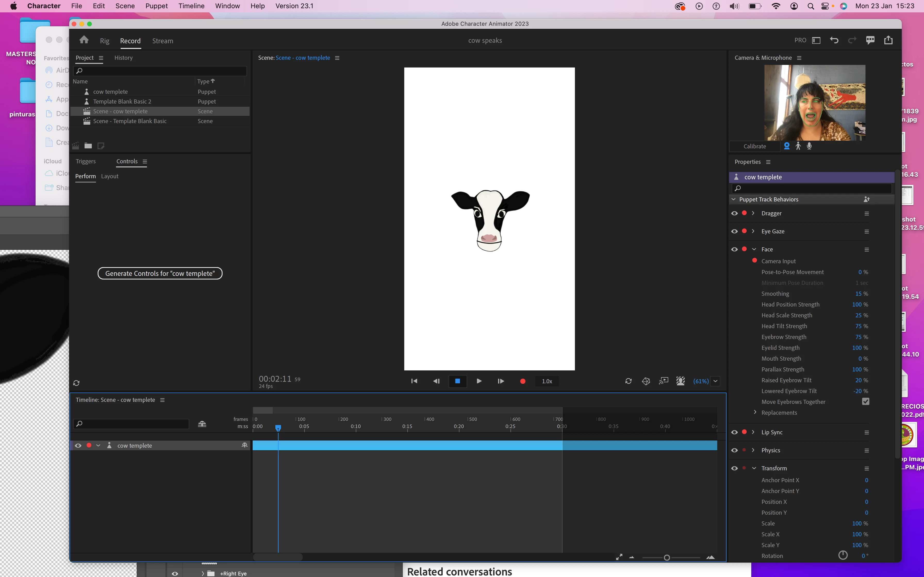Expand the Lip Sync behavior
The image size is (924, 577).
[753, 432]
